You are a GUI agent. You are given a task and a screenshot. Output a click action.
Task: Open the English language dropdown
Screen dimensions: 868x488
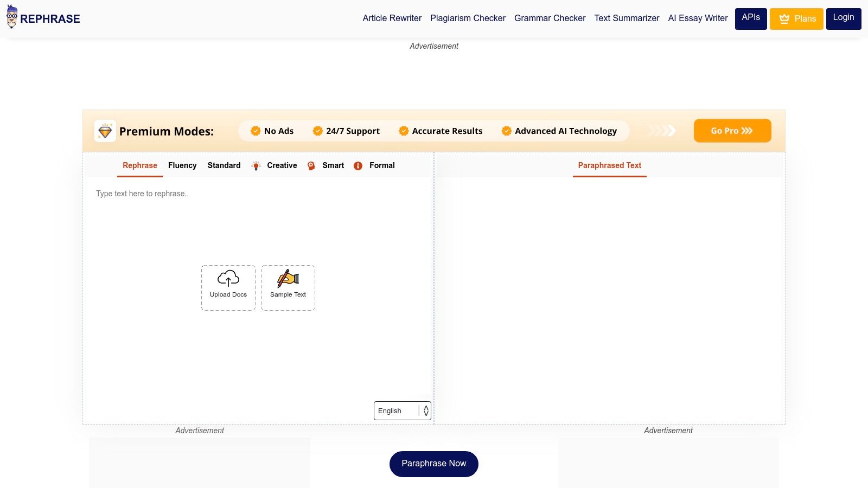402,410
